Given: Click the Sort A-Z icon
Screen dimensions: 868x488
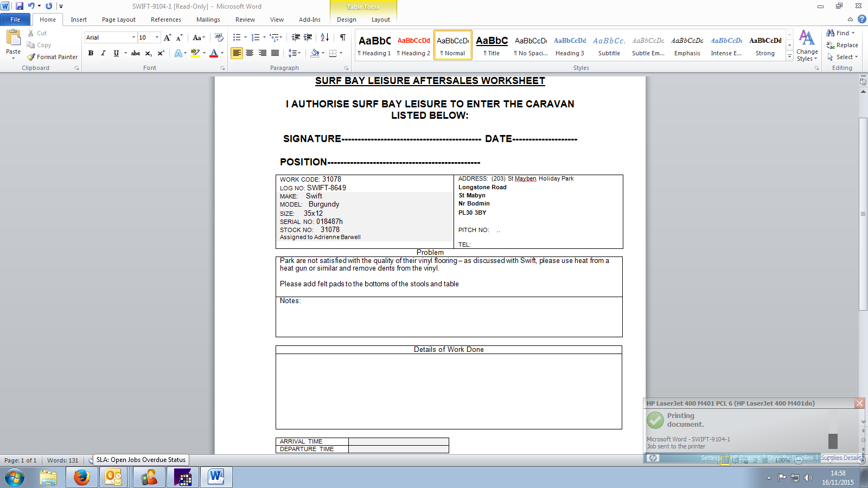Looking at the screenshot, I should pyautogui.click(x=325, y=37).
